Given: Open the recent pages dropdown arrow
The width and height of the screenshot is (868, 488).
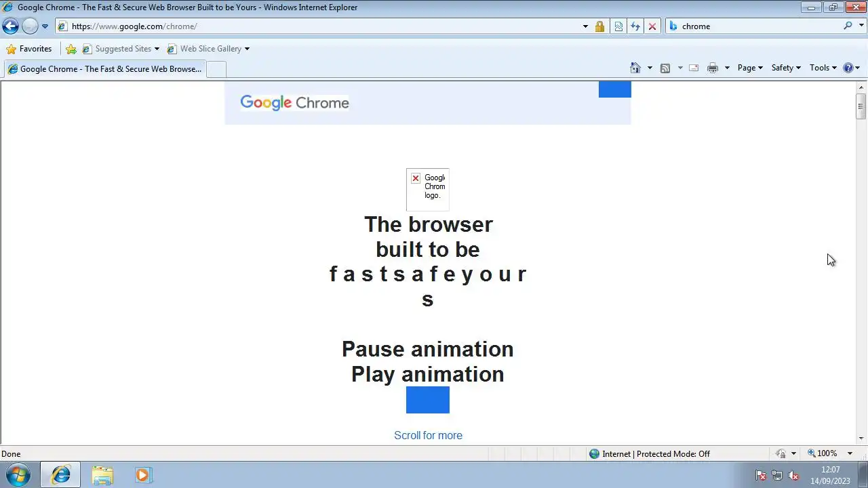Looking at the screenshot, I should pos(45,26).
